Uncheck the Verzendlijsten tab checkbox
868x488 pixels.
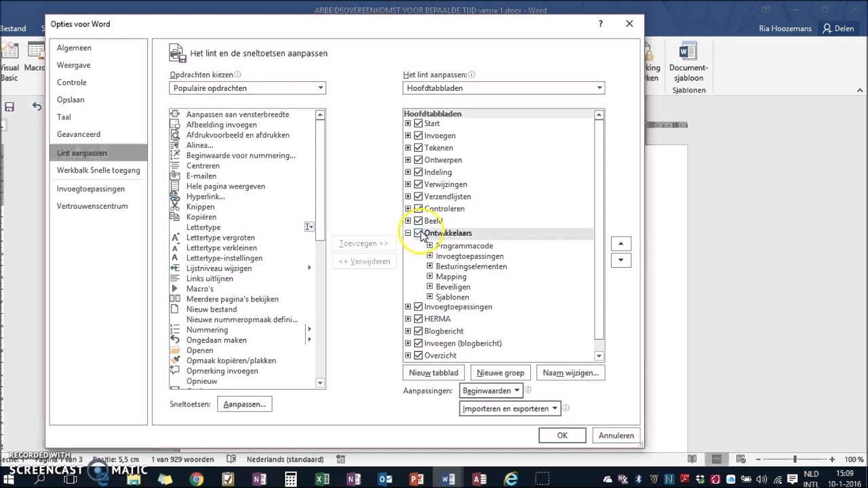click(x=418, y=197)
